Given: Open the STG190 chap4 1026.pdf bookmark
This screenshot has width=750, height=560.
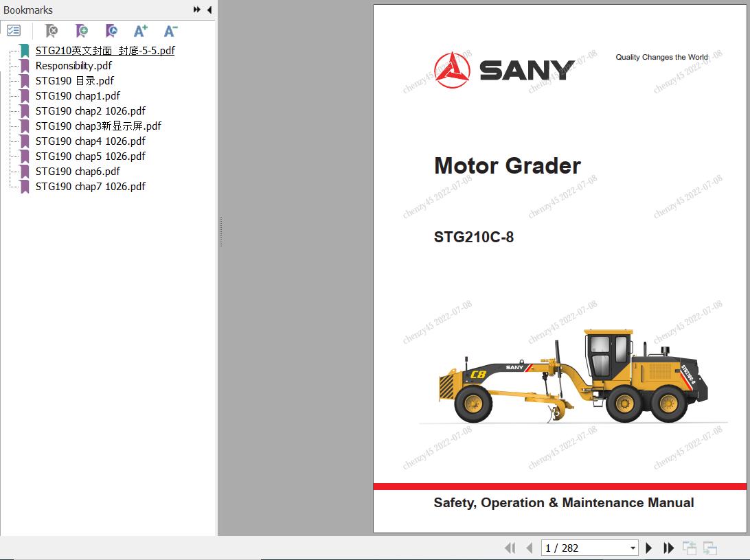Looking at the screenshot, I should pyautogui.click(x=91, y=141).
